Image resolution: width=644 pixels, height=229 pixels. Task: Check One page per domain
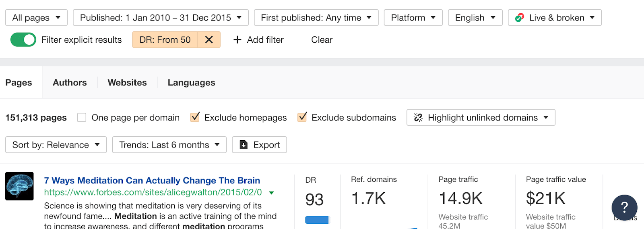82,118
